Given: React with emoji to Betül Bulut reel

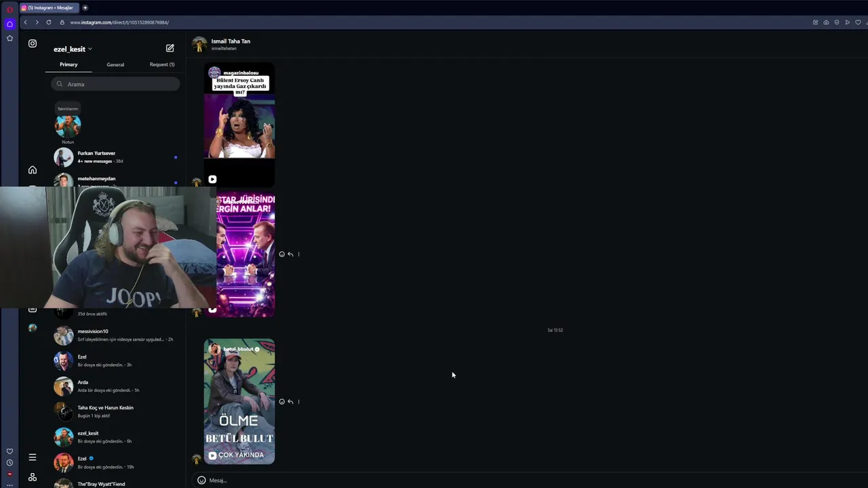Looking at the screenshot, I should point(282,402).
